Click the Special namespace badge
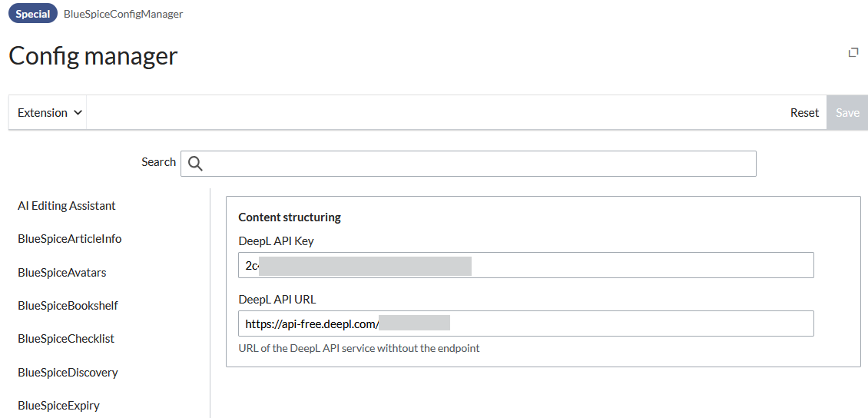 click(33, 14)
